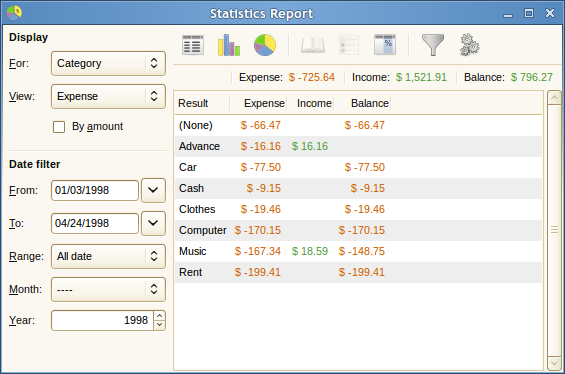Open the funnel filter tool
Image resolution: width=565 pixels, height=374 pixels.
(x=433, y=45)
